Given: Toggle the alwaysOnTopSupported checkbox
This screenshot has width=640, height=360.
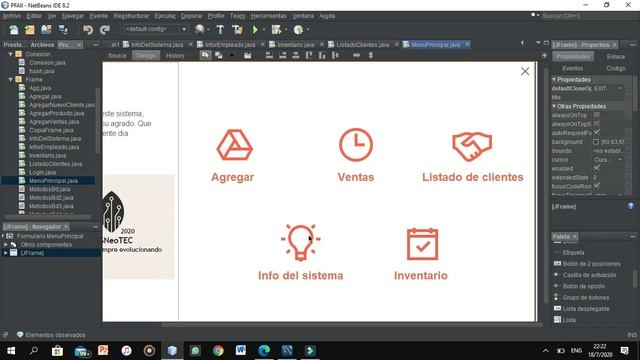Looking at the screenshot, I should 597,124.
